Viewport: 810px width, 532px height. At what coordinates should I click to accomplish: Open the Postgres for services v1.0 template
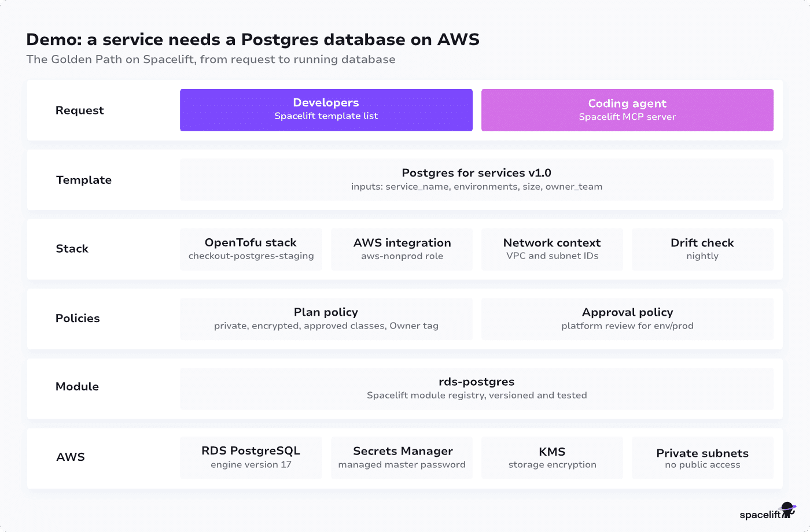click(477, 180)
